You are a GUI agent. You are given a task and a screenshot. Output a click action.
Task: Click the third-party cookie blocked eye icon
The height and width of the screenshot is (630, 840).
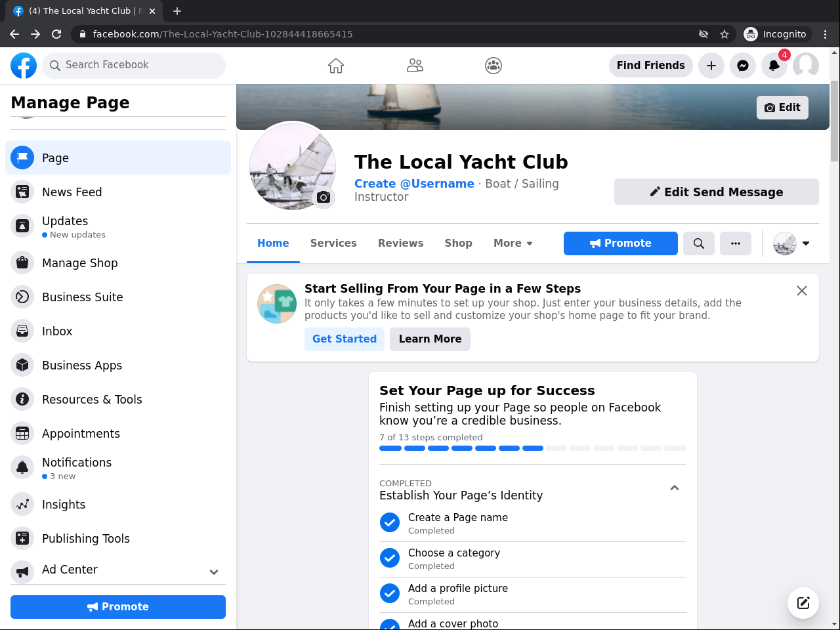[703, 34]
